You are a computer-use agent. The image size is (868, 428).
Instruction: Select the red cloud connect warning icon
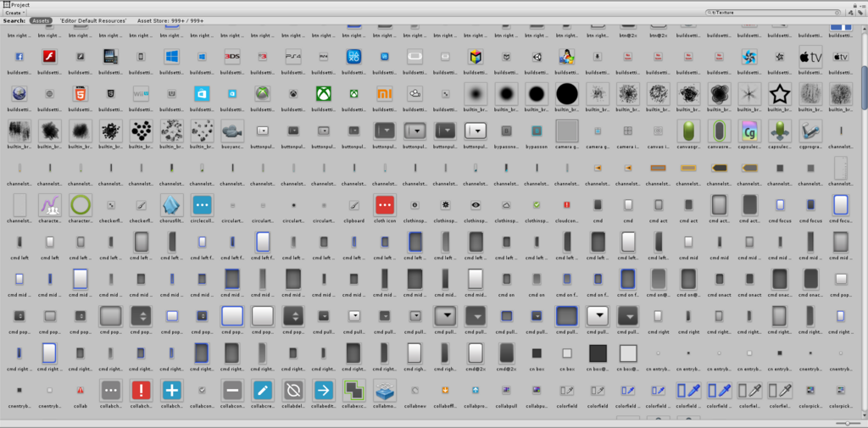coord(566,205)
